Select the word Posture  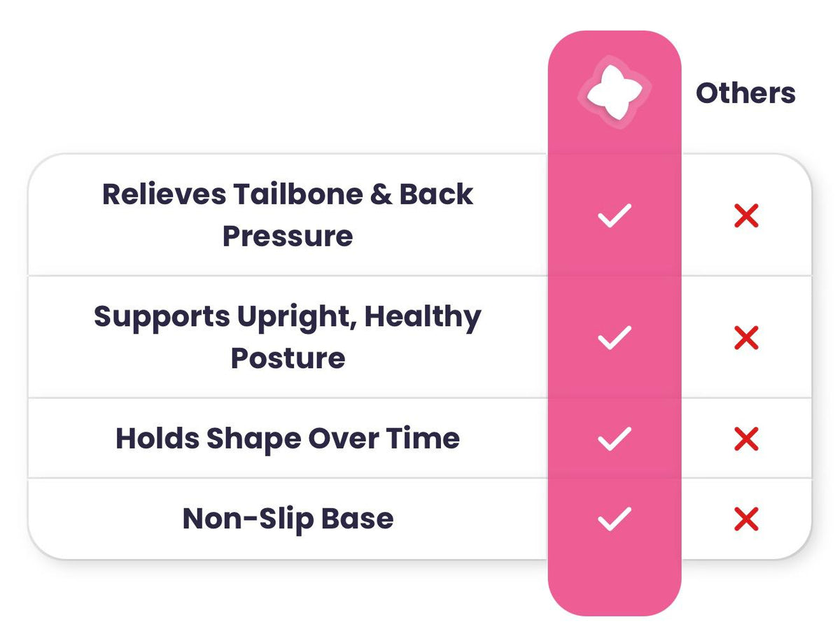pos(288,358)
